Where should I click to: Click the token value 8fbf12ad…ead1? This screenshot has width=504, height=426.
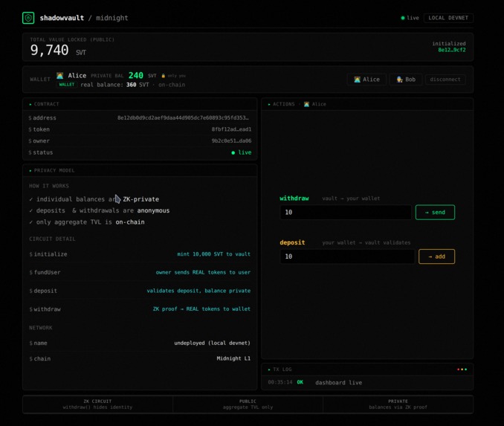click(x=231, y=129)
